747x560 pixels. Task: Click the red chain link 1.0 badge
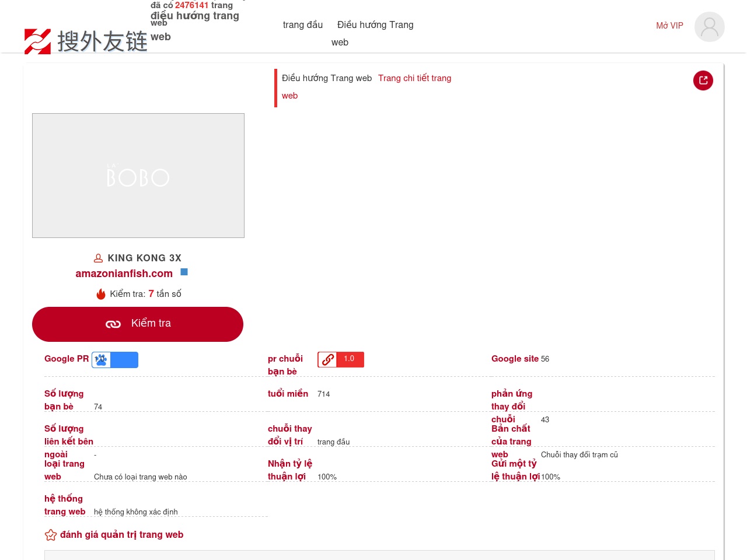[341, 359]
